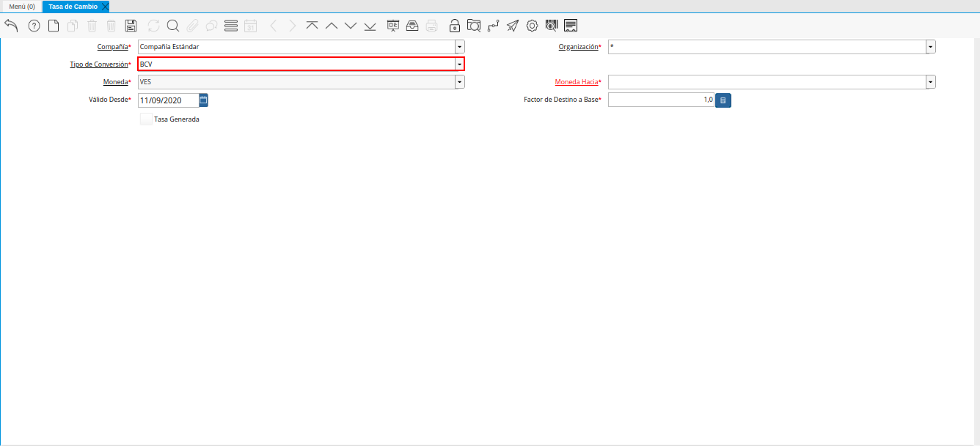Switch to Menú (0) tab
The height and width of the screenshot is (447, 980).
22,7
